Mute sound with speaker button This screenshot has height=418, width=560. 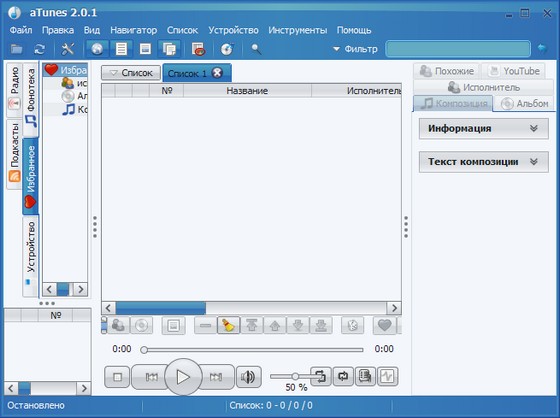coord(248,377)
